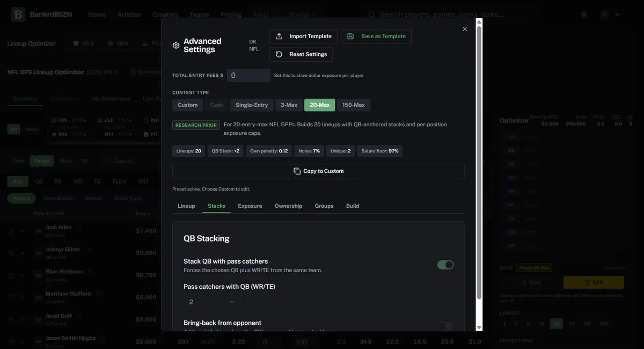The image size is (644, 349).
Task: Select the 150-Max contest type
Action: (354, 105)
